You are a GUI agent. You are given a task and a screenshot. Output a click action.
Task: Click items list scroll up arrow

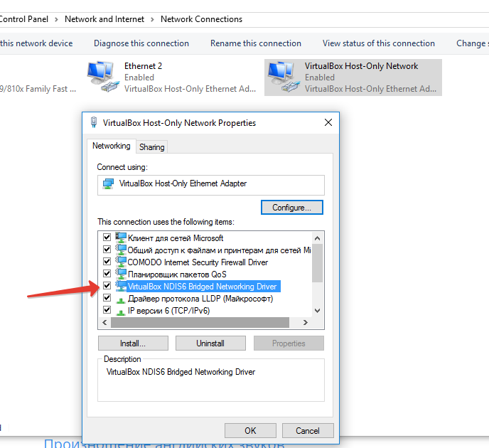point(318,238)
